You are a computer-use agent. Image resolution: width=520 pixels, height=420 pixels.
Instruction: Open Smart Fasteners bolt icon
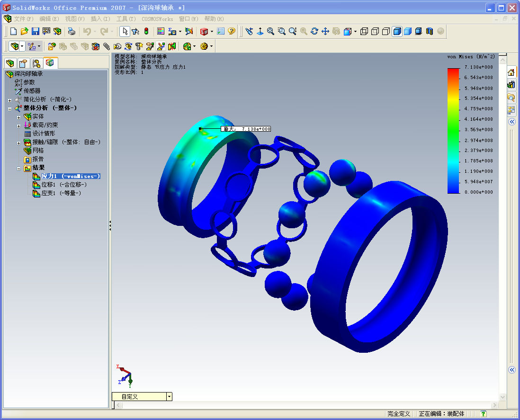coord(139,46)
